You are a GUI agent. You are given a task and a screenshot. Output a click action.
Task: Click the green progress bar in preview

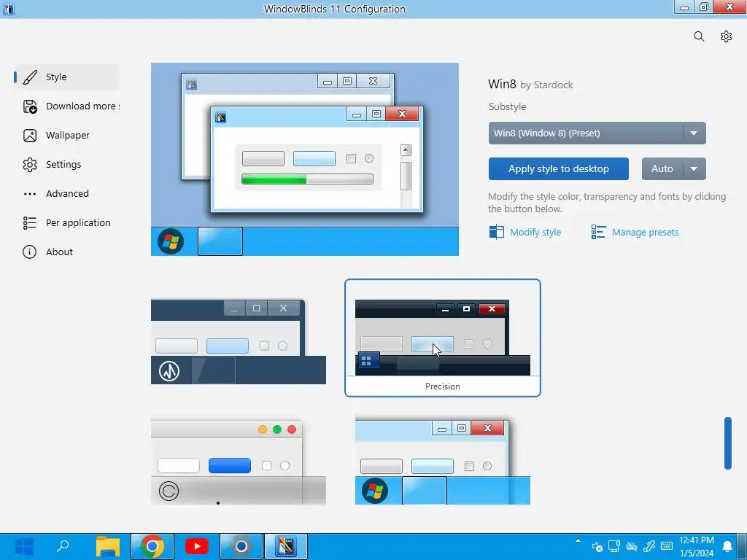pos(307,179)
